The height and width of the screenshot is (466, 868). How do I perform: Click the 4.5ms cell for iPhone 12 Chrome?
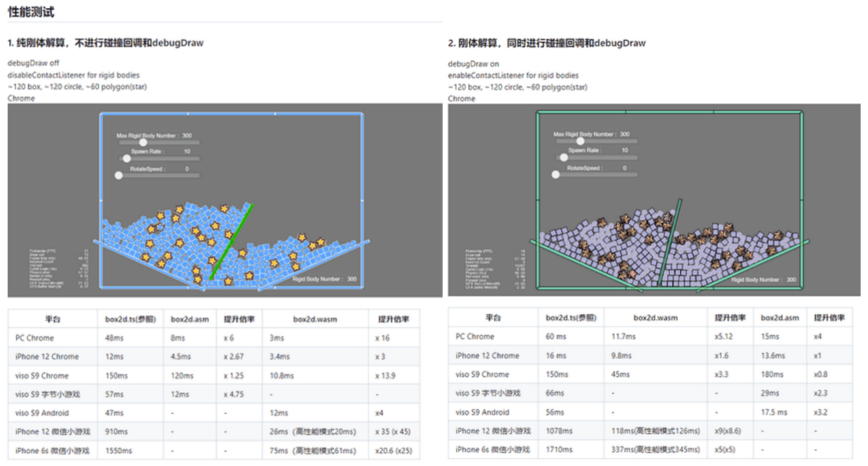(190, 357)
